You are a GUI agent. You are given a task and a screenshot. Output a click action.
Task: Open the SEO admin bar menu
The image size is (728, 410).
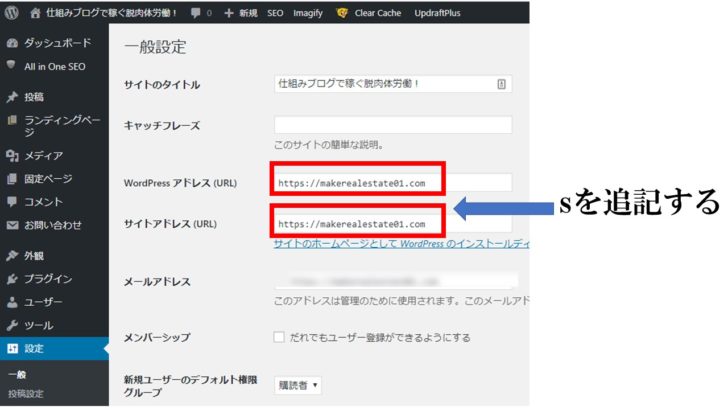(x=275, y=13)
